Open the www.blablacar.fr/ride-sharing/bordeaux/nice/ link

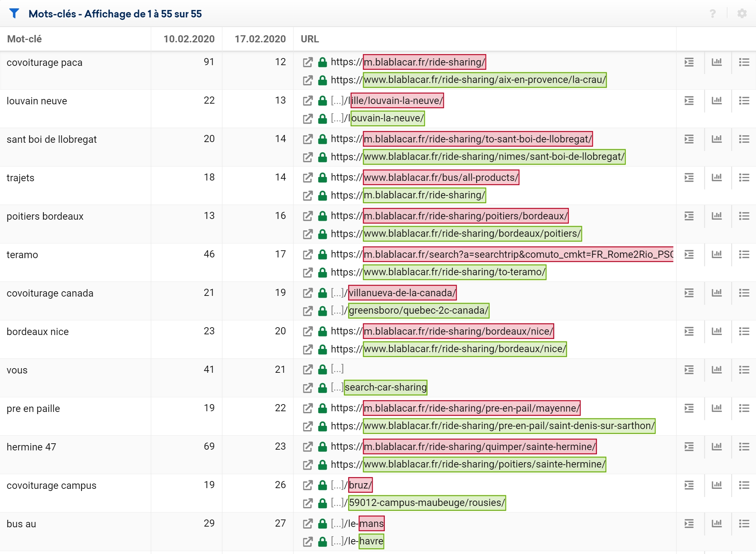tap(465, 349)
